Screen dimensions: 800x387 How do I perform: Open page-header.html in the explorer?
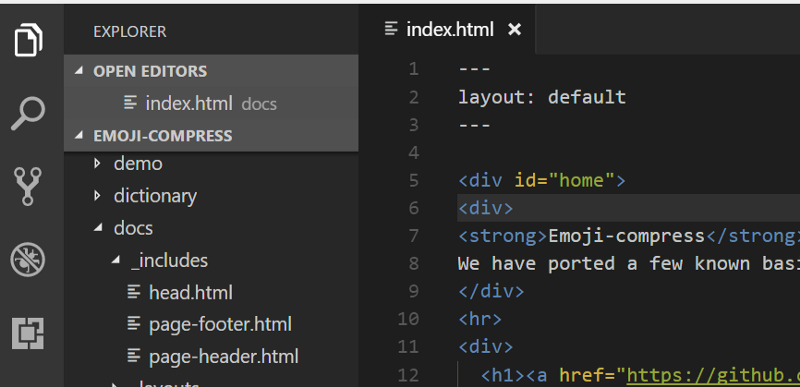point(223,356)
